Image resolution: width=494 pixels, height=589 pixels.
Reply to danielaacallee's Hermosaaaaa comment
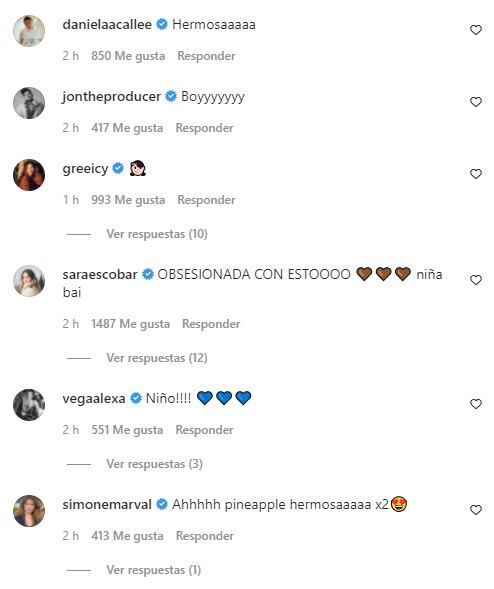click(206, 56)
